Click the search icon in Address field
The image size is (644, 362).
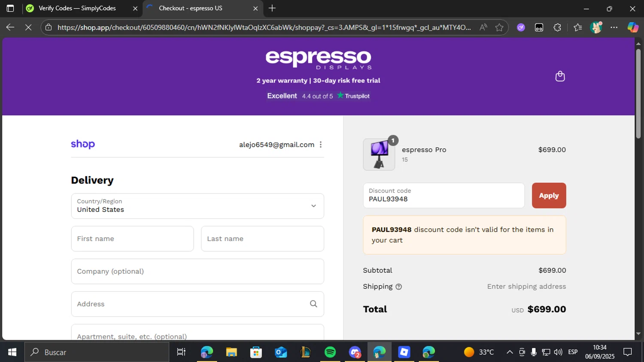pyautogui.click(x=313, y=304)
